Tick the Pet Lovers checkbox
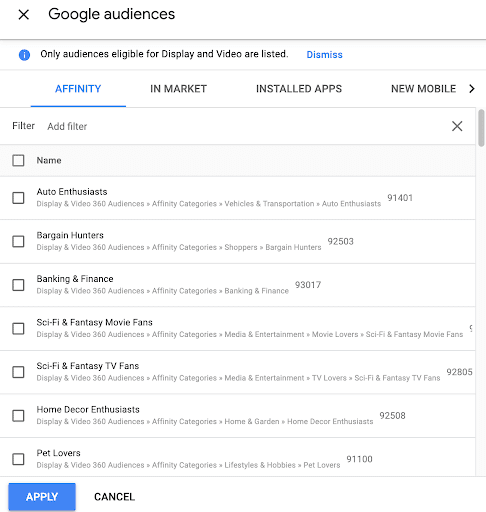 (x=18, y=459)
